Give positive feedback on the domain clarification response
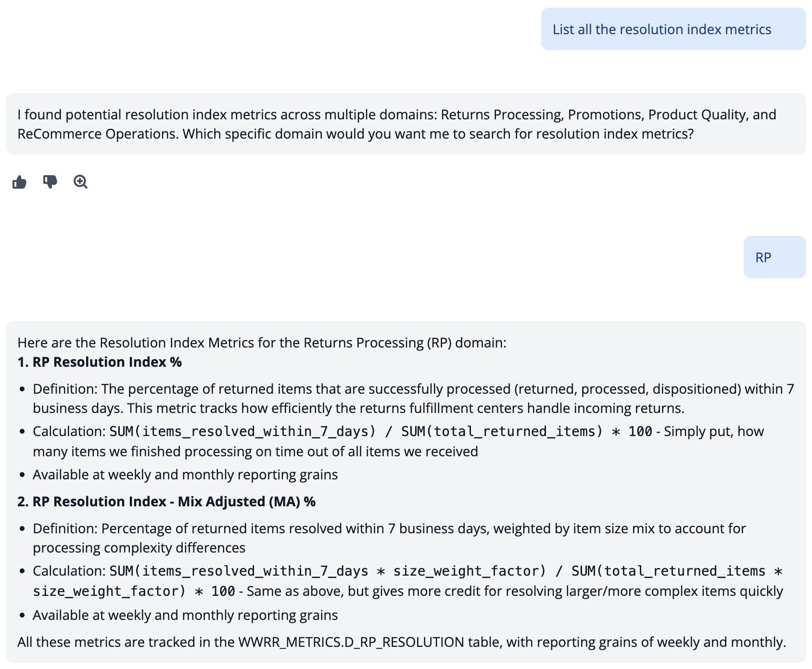Image resolution: width=812 pixels, height=669 pixels. click(x=20, y=182)
